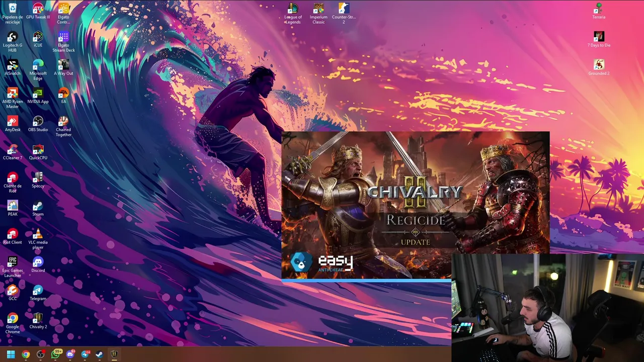Screen dimensions: 644x362
Task: Open Discord desktop shortcut
Action: click(38, 264)
